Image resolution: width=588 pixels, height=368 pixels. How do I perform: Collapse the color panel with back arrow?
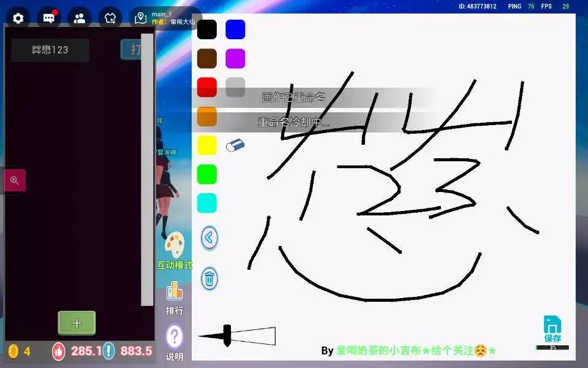coord(209,237)
